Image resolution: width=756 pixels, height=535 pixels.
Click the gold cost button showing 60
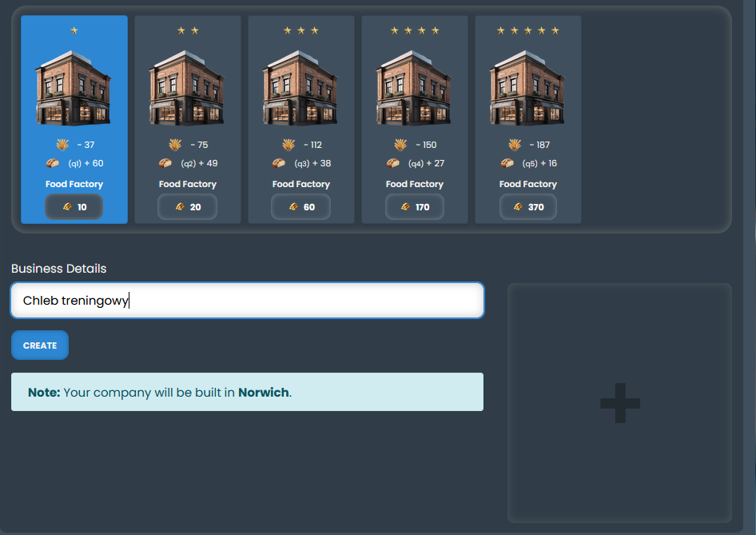(x=300, y=207)
